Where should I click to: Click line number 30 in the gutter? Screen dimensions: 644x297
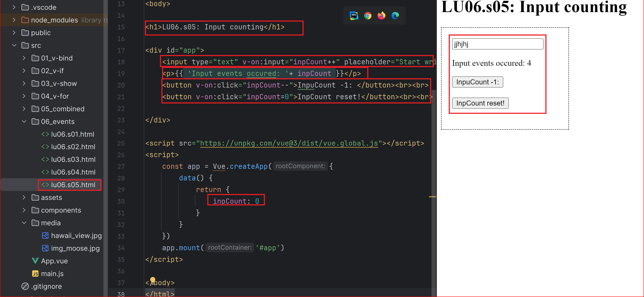[x=121, y=201]
